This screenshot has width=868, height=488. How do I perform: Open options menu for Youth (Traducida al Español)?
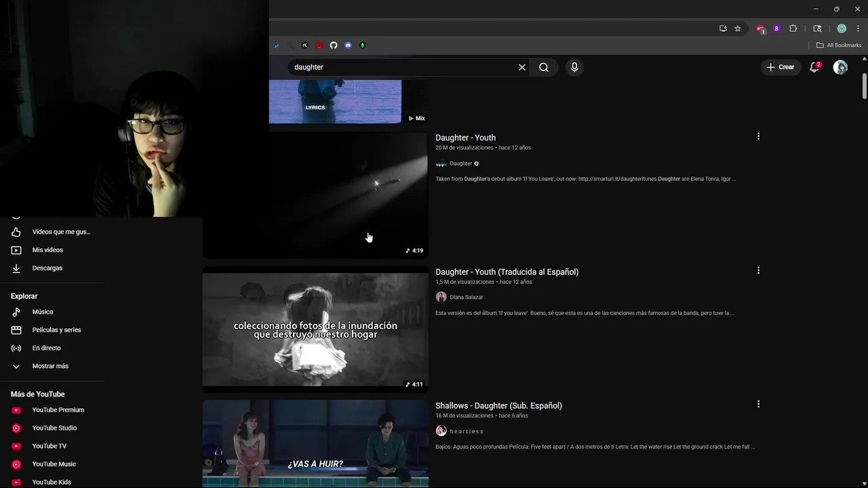[758, 270]
